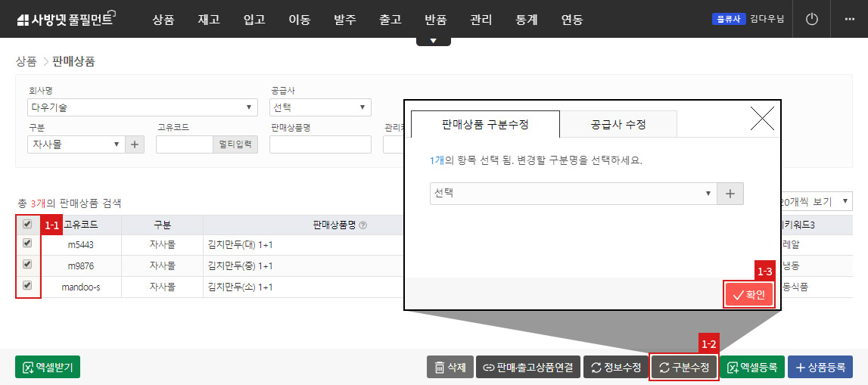Screen dimensions: 868x385
Task: Confirm with the 확인 button
Action: pos(748,295)
